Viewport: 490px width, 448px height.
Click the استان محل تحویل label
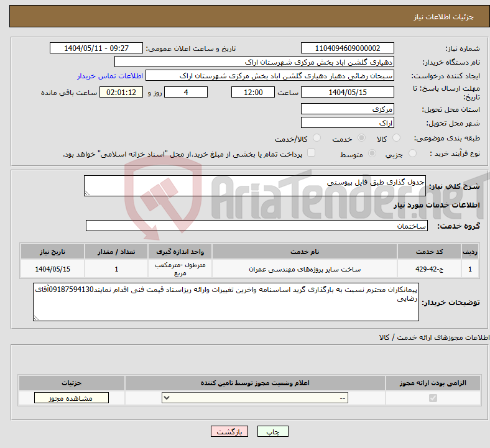coord(451,109)
